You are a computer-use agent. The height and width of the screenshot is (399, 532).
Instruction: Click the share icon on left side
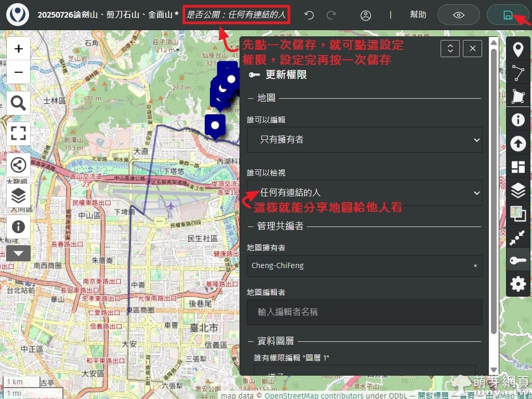point(18,165)
